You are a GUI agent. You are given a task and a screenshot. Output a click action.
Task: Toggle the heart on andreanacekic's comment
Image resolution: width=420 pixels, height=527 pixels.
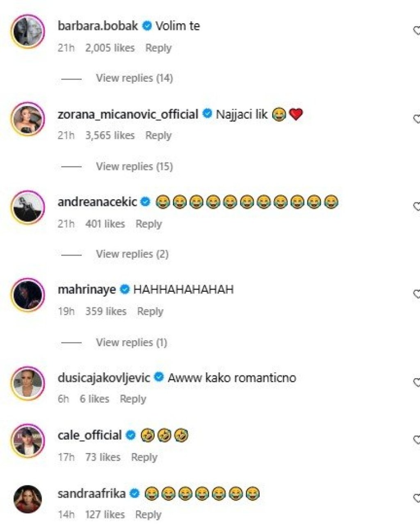pos(417,207)
